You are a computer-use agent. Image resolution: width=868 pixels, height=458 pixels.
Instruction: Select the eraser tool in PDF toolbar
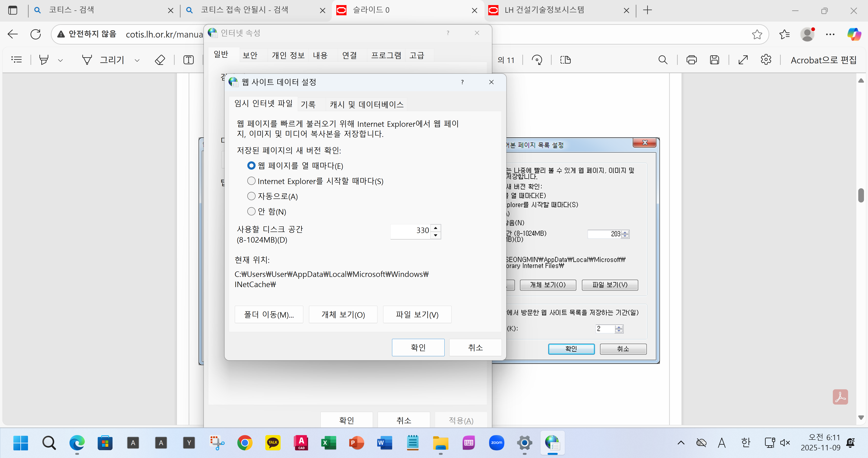point(160,60)
